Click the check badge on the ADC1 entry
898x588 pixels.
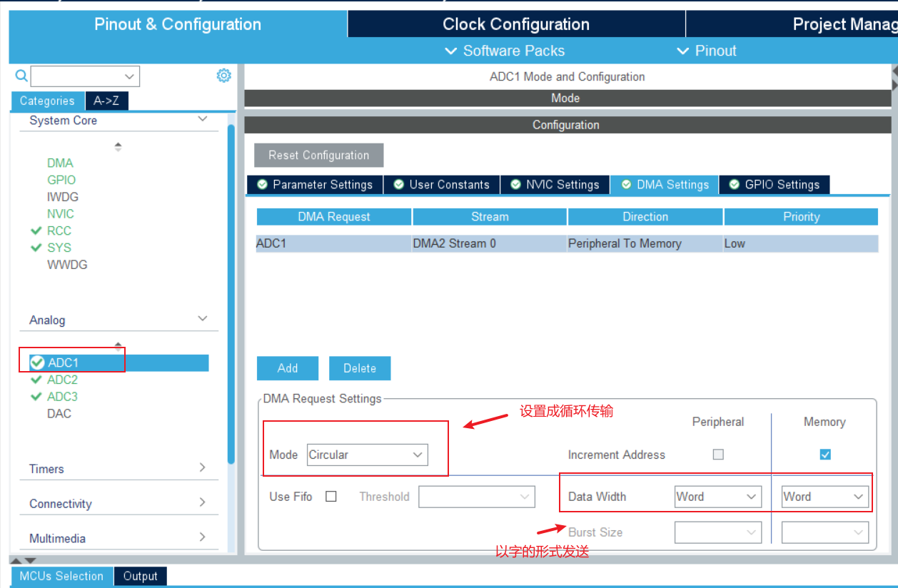point(36,363)
